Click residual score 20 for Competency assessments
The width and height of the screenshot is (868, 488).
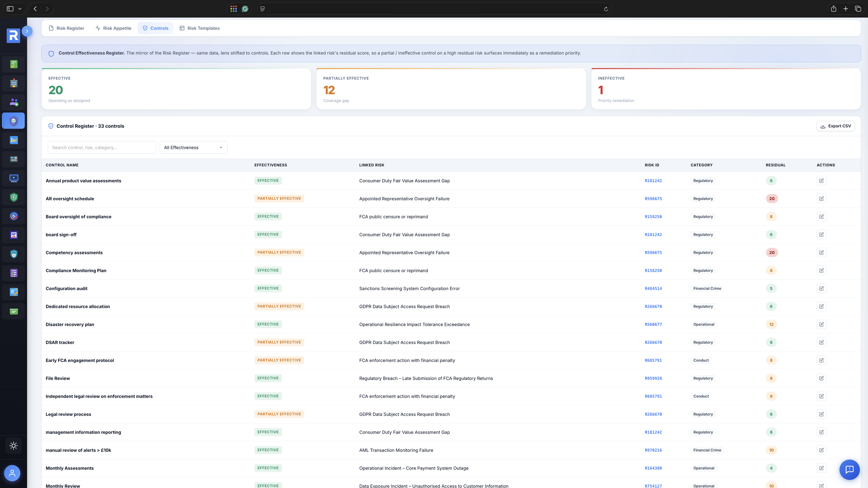[x=771, y=253]
